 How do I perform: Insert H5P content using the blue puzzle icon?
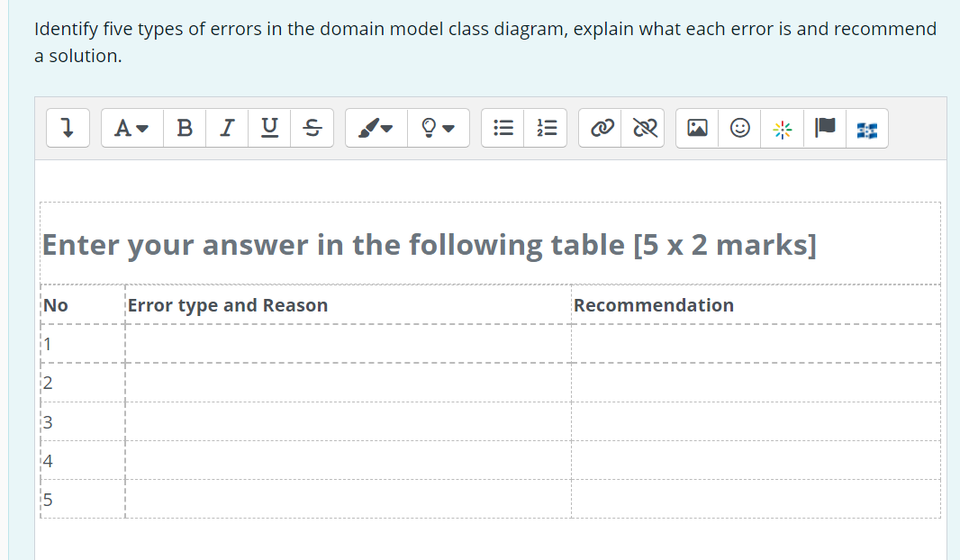[x=866, y=128]
